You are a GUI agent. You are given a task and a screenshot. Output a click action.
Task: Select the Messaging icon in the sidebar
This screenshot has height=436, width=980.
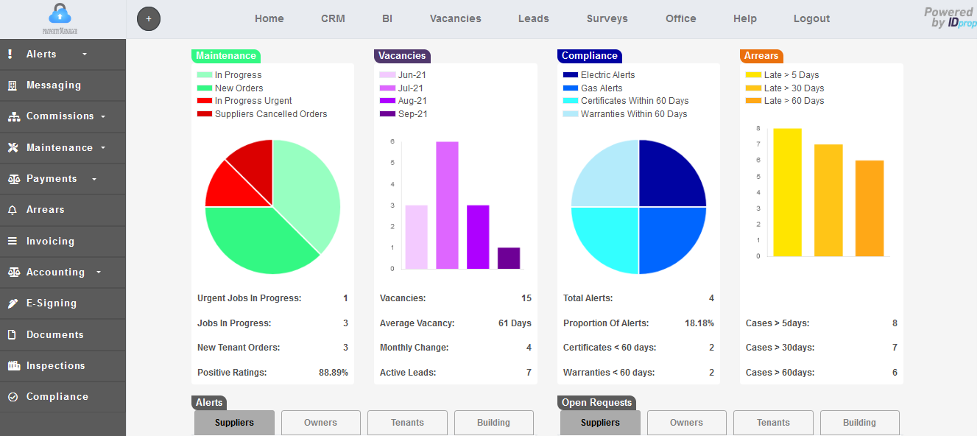(x=13, y=85)
